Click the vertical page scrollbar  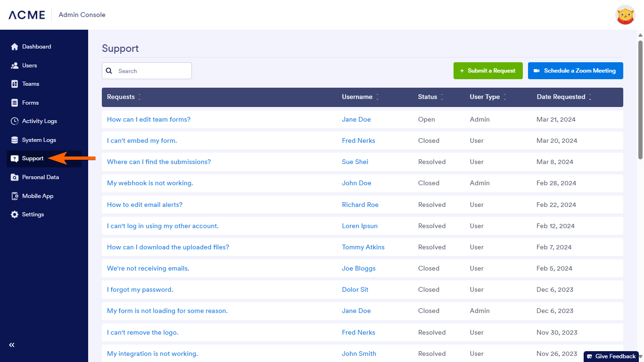[x=640, y=99]
